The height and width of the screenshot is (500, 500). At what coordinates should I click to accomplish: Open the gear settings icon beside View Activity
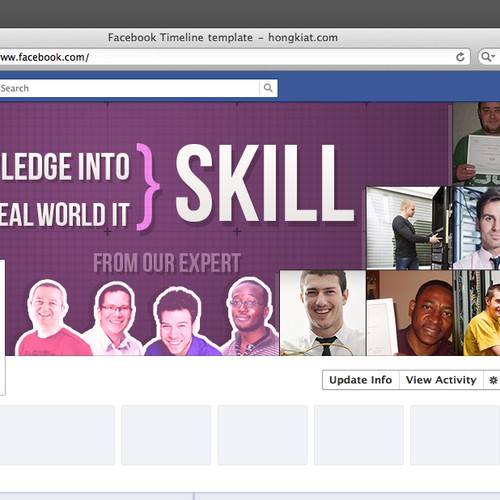[x=493, y=380]
